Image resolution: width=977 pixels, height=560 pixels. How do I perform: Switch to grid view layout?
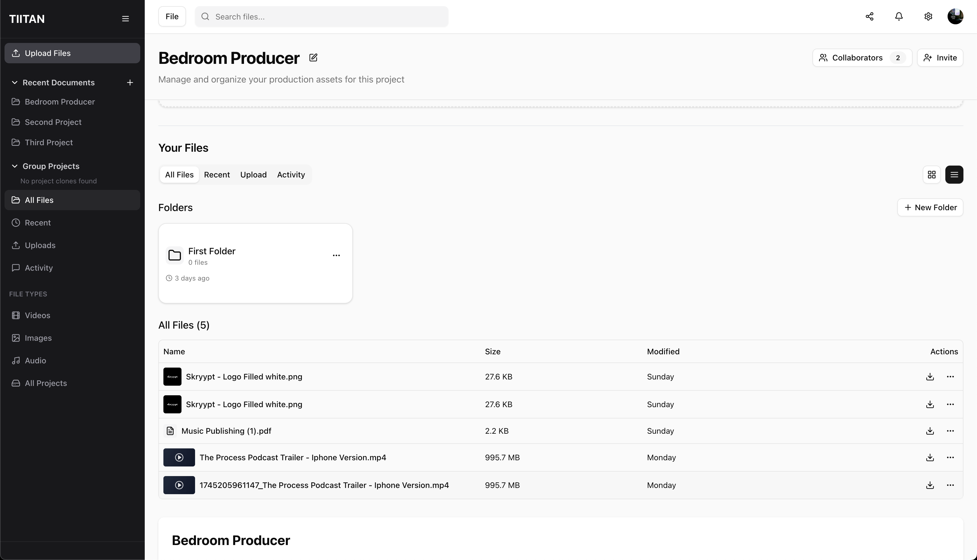[931, 175]
